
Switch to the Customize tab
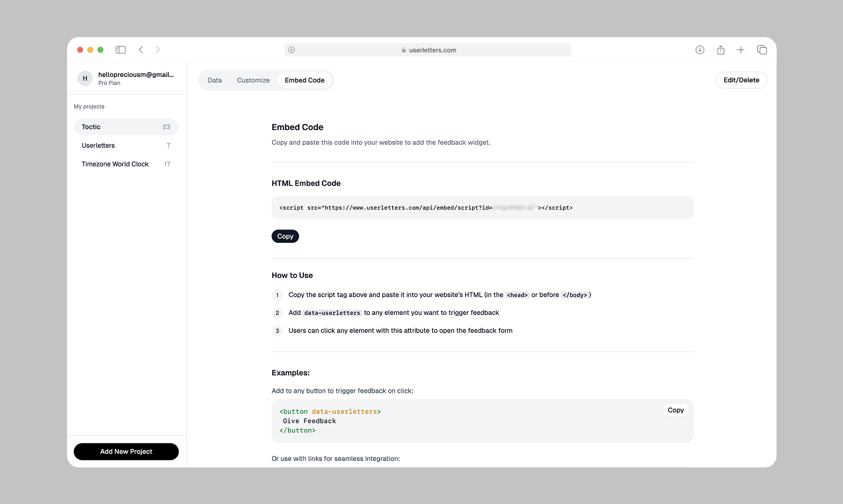coord(253,80)
